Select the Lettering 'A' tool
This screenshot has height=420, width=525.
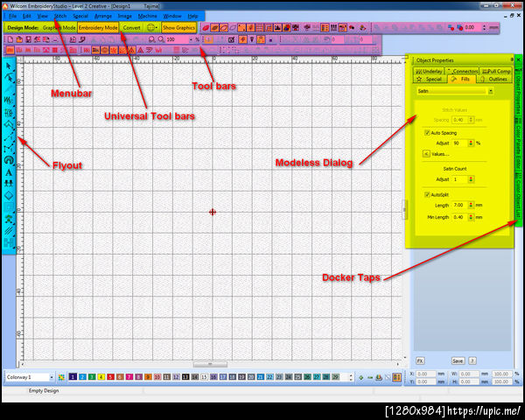9,172
